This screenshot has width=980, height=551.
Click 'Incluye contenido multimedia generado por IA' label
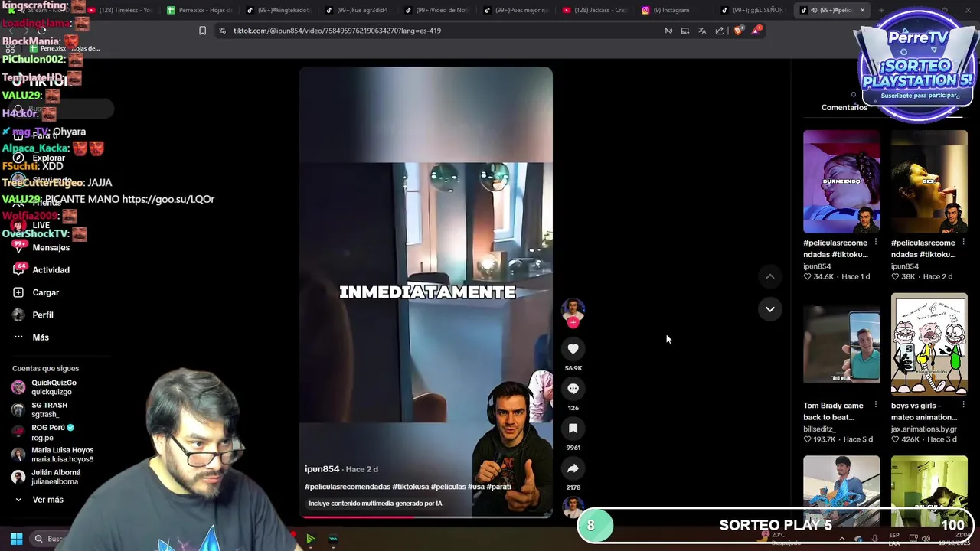pos(375,504)
